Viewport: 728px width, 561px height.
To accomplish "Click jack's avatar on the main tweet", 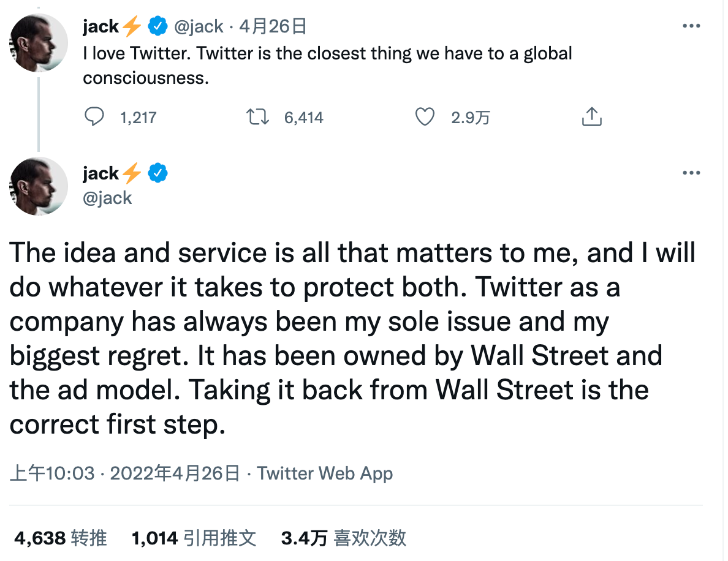I will [x=39, y=186].
